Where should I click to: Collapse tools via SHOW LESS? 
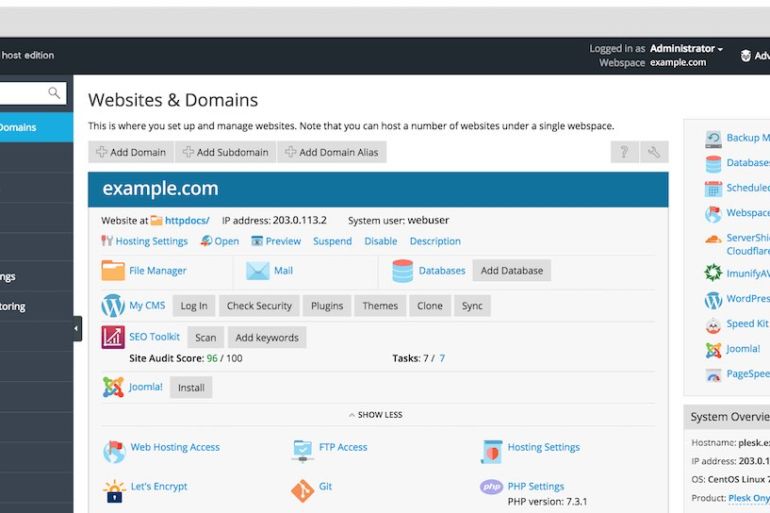(x=376, y=415)
